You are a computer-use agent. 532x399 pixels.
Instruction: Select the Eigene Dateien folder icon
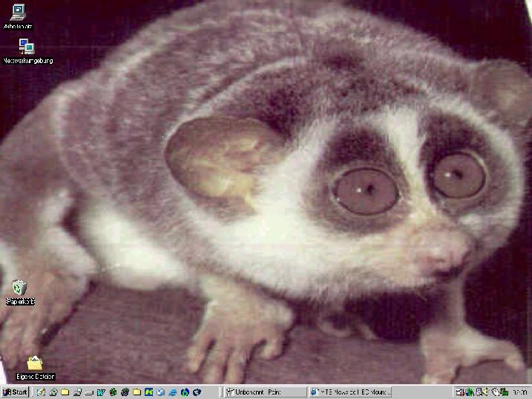tap(34, 363)
